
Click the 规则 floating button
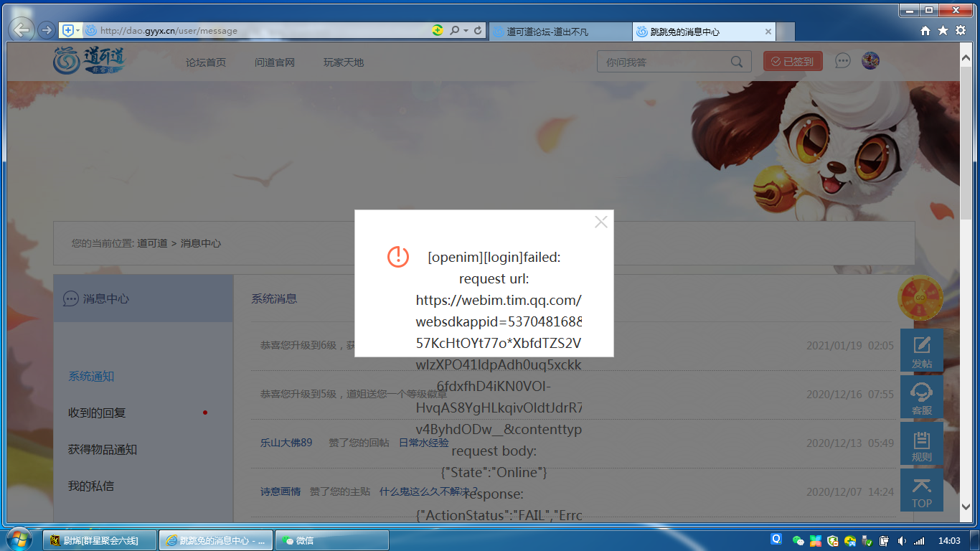coord(922,443)
